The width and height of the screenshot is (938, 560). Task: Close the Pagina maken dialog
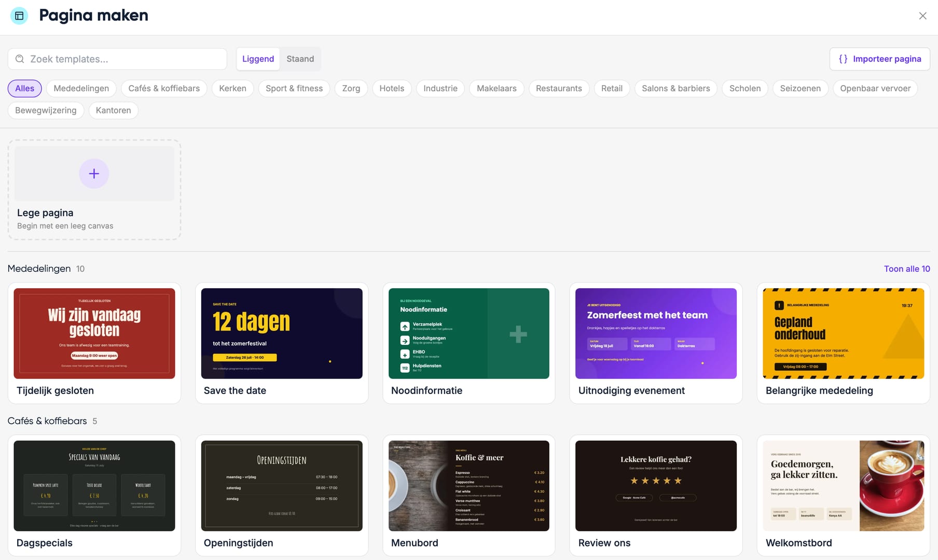pos(922,16)
